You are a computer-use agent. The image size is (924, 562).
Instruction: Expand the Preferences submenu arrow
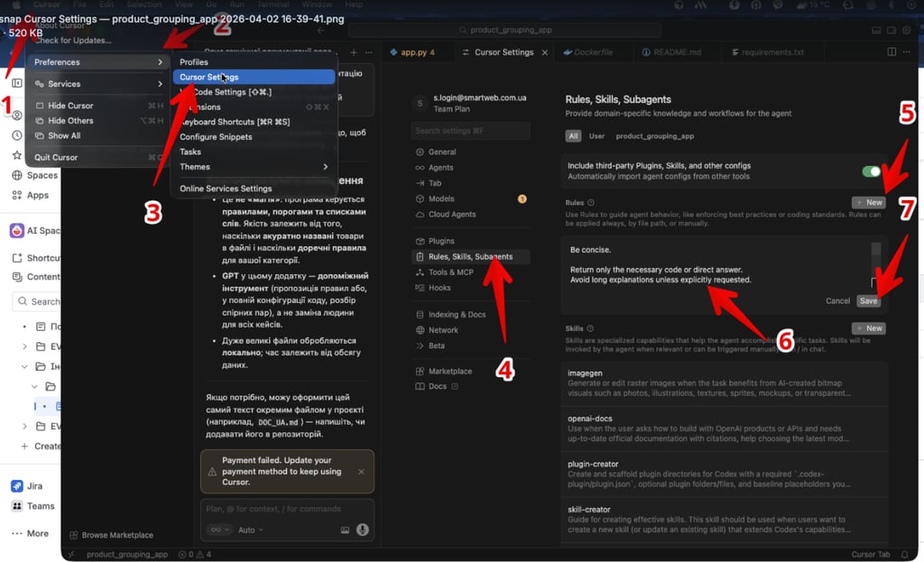pos(160,62)
